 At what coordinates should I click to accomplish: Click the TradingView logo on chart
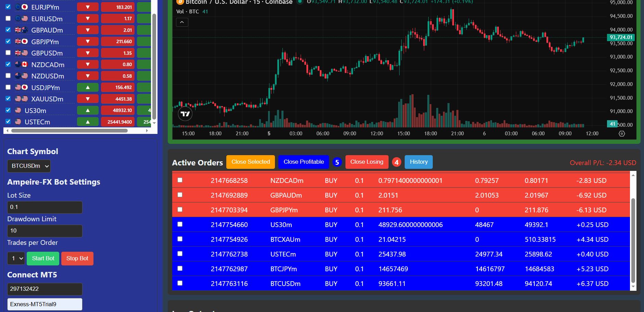[185, 114]
